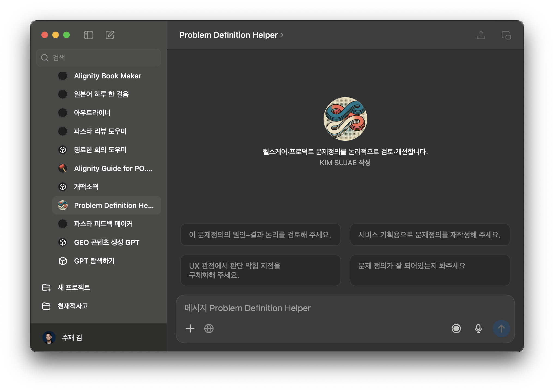The width and height of the screenshot is (554, 392).
Task: Toggle the sidebar search field active
Action: tap(99, 58)
